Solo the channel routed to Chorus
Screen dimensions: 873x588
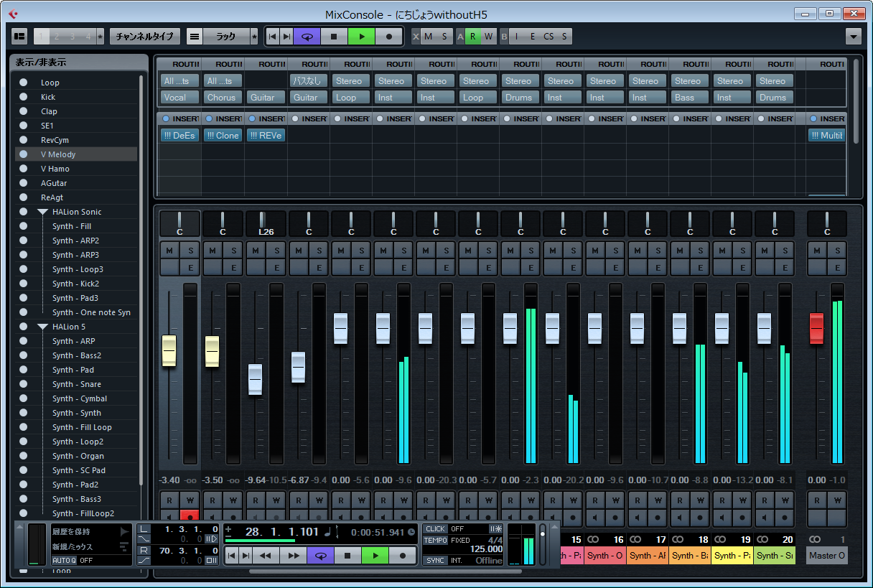(x=232, y=251)
